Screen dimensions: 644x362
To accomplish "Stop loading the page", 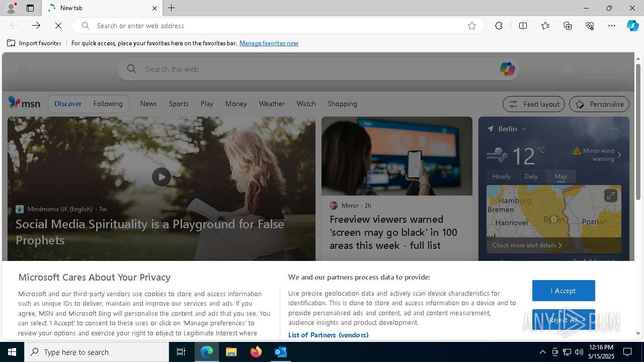I will pyautogui.click(x=58, y=26).
